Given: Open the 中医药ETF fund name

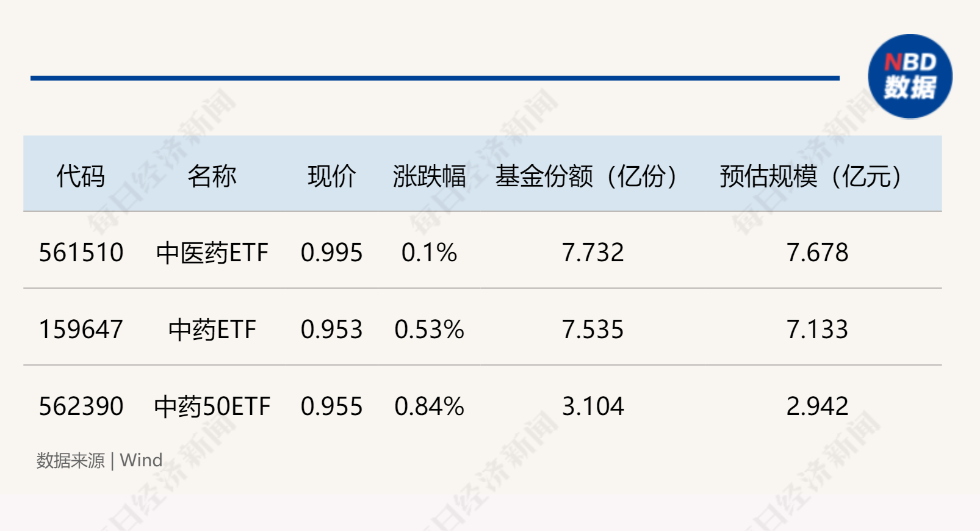Looking at the screenshot, I should coord(212,253).
